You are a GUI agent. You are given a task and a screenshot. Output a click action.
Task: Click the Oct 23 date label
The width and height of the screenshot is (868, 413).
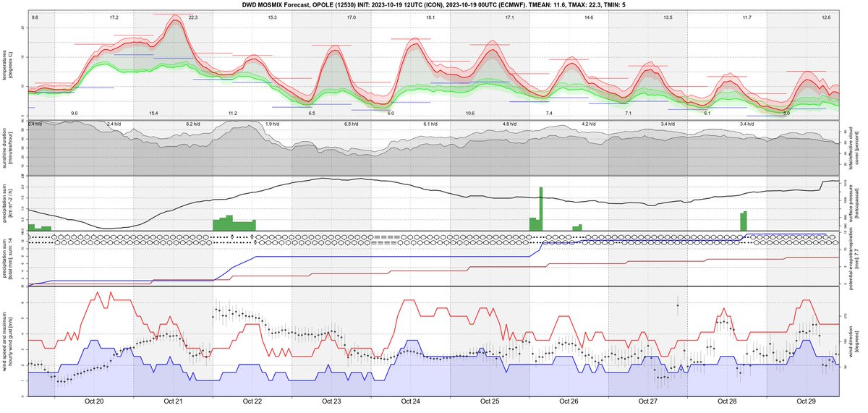coord(332,401)
